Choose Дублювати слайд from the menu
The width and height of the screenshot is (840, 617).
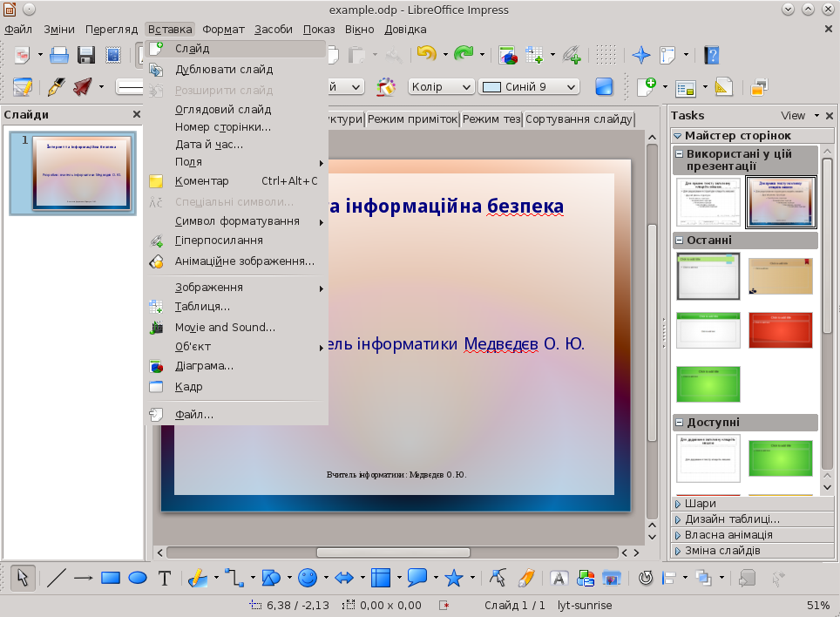point(224,70)
